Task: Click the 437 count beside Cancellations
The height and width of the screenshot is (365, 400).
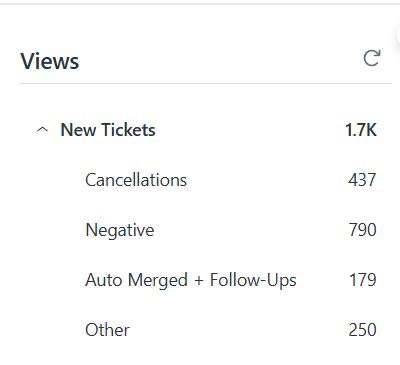Action: click(x=362, y=180)
